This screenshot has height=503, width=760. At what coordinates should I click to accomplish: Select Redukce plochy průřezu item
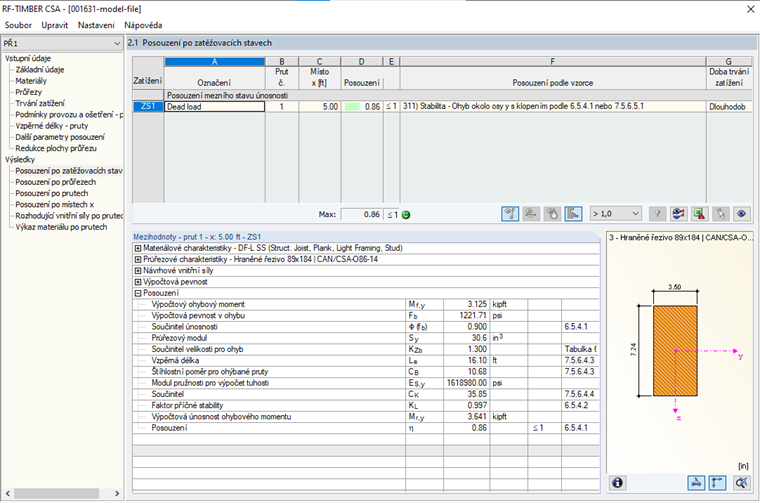[x=56, y=148]
